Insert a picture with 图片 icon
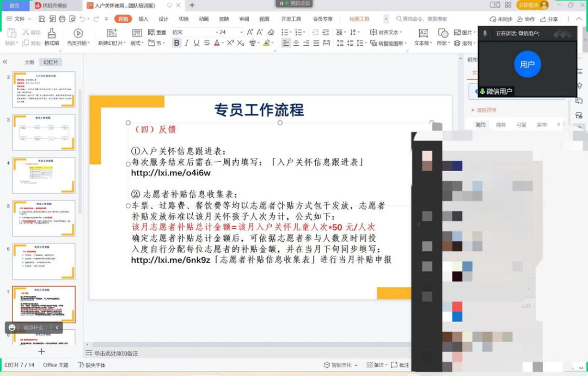588x376 pixels. (458, 32)
